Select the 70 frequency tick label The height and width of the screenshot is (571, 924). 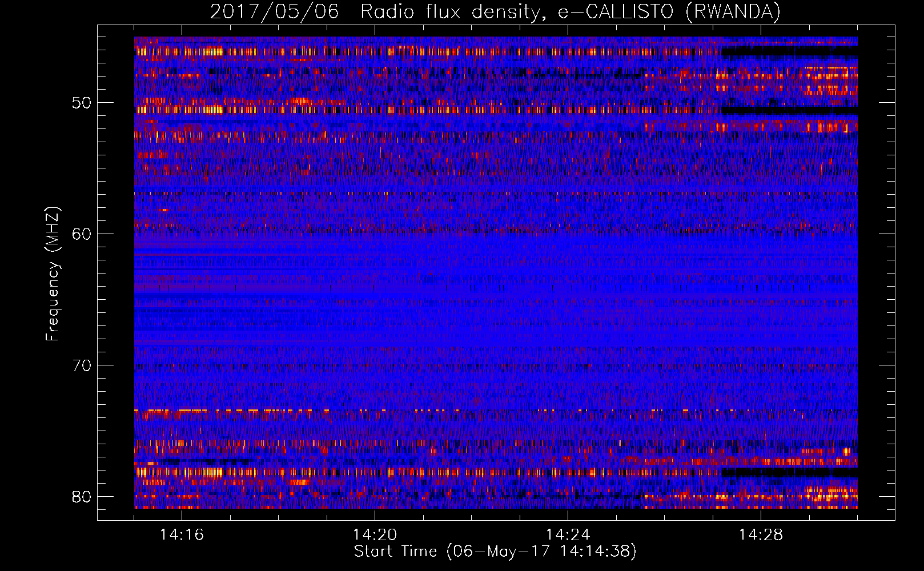click(82, 365)
